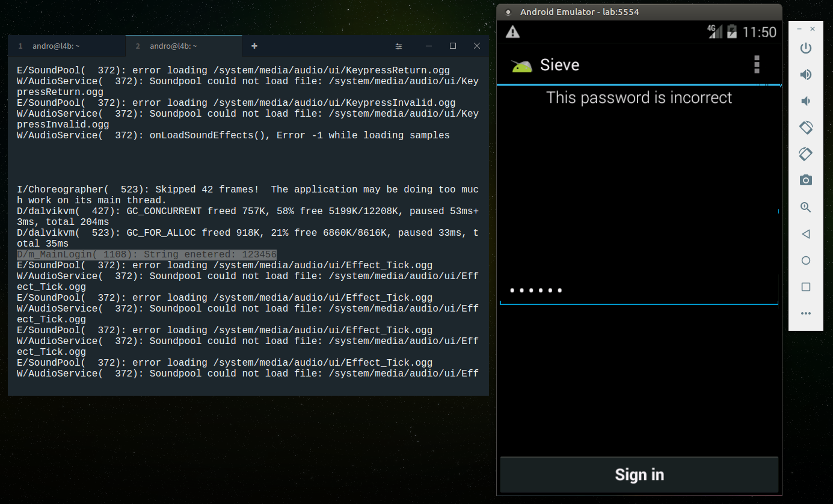The image size is (833, 504).
Task: Decrease emulator volume with volume down icon
Action: tap(806, 101)
